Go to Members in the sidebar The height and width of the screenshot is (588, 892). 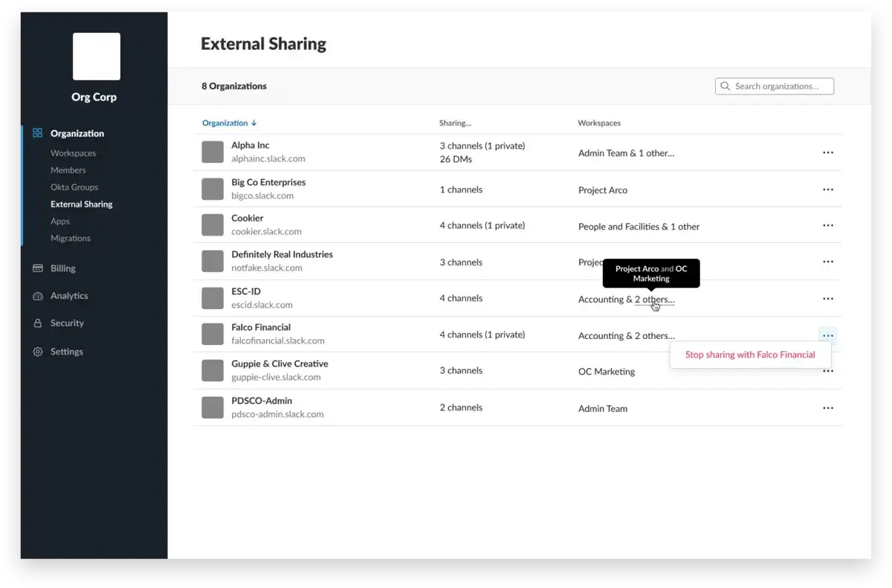tap(68, 170)
